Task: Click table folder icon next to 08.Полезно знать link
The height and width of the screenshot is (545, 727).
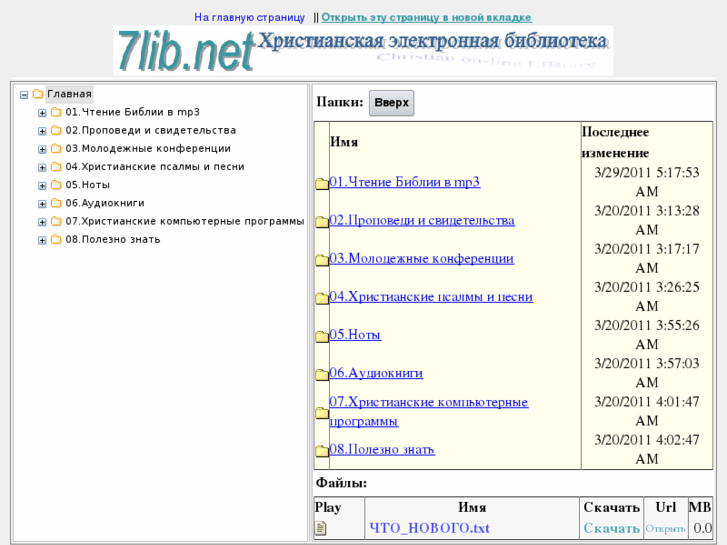Action: [x=322, y=450]
